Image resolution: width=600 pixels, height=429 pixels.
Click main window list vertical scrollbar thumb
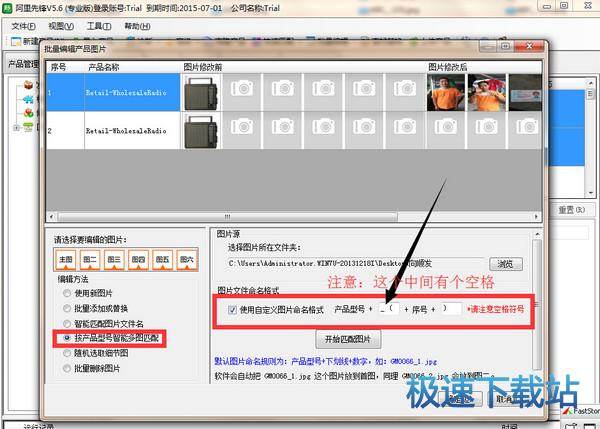click(x=590, y=93)
